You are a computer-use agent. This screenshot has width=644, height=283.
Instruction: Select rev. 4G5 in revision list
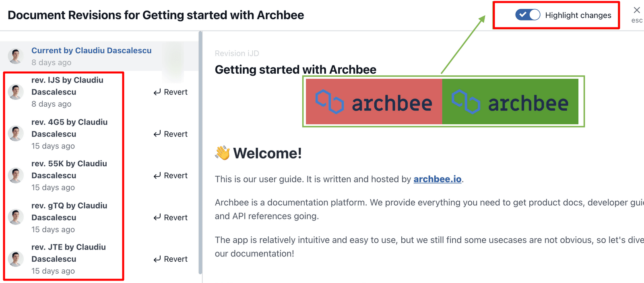tap(69, 128)
